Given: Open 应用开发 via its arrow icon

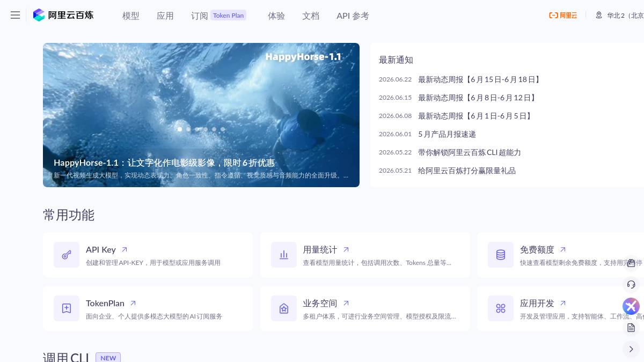Looking at the screenshot, I should (x=563, y=303).
